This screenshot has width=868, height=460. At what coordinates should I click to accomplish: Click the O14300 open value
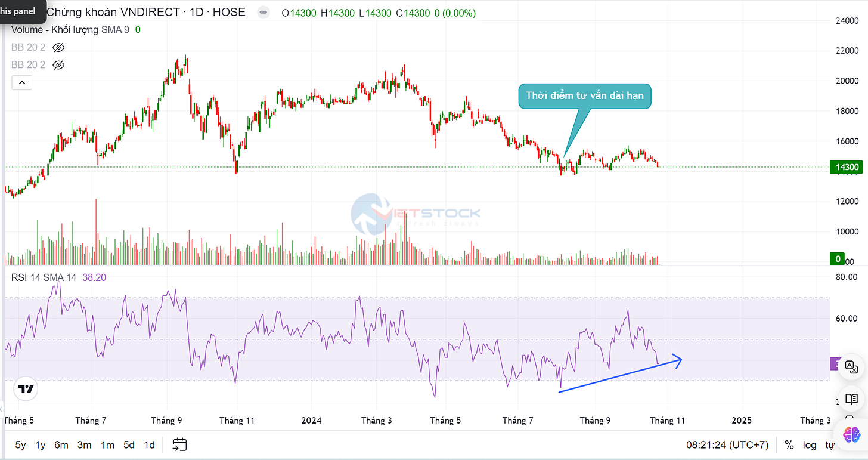[x=300, y=13]
